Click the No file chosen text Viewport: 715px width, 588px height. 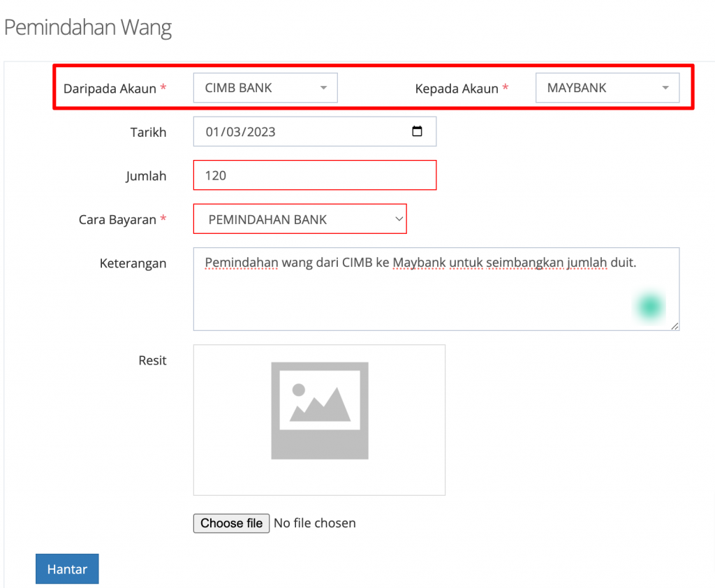pyautogui.click(x=315, y=523)
